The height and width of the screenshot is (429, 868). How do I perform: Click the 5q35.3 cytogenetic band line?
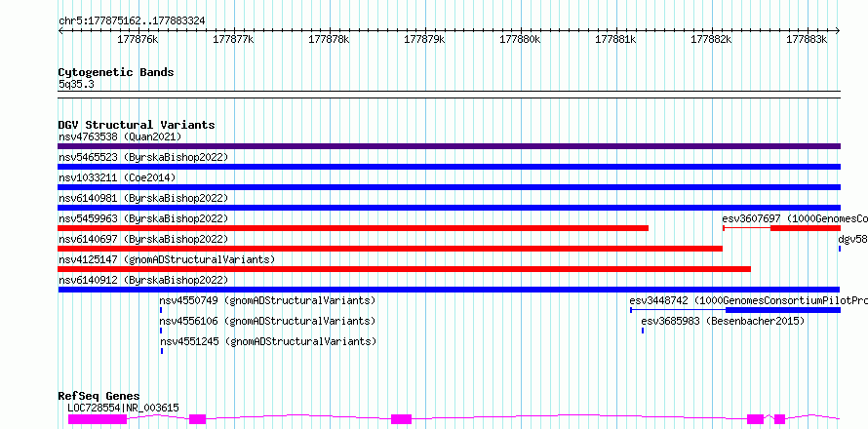coord(449,95)
